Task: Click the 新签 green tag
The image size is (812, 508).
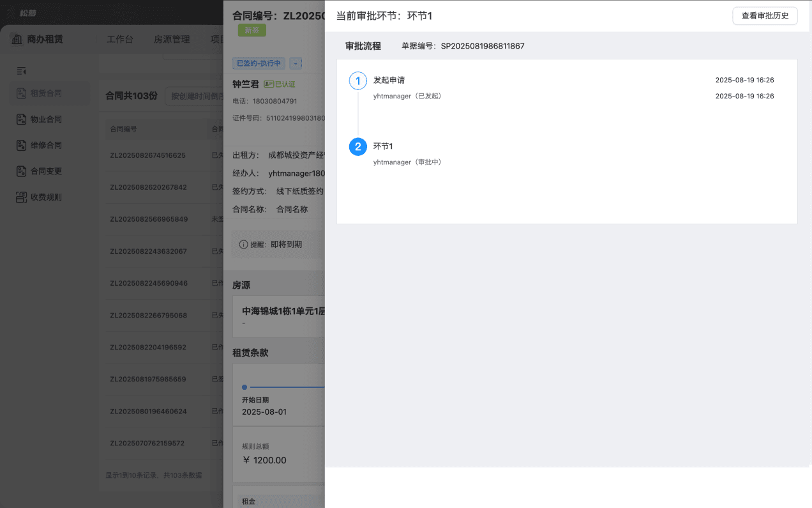Action: [x=252, y=30]
